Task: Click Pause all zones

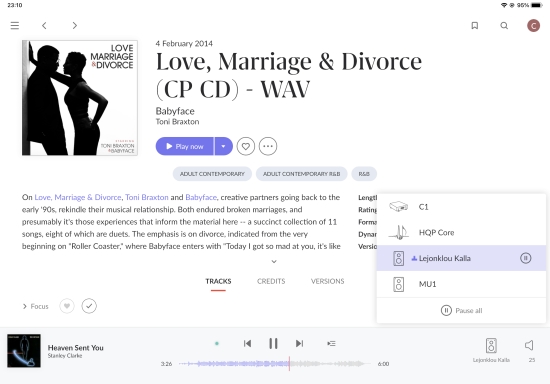Action: pos(461,311)
